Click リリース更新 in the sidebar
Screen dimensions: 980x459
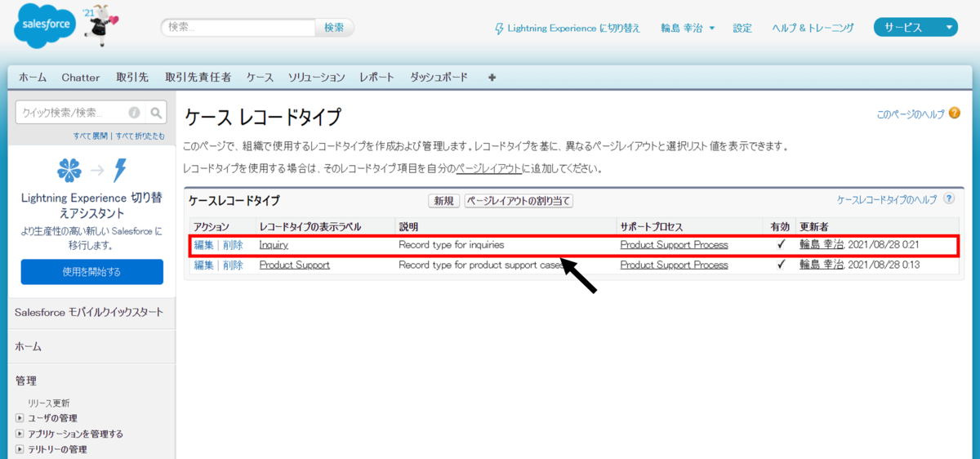pyautogui.click(x=49, y=403)
